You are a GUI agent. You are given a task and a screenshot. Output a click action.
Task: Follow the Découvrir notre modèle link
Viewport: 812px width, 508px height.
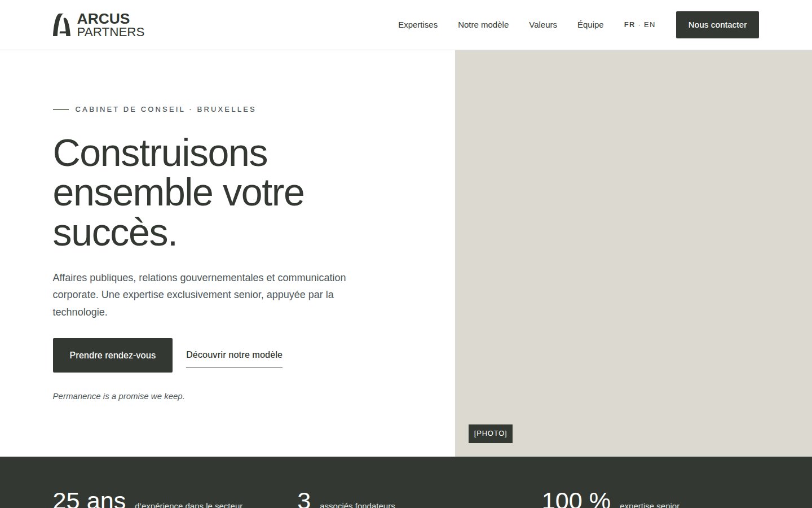[234, 355]
